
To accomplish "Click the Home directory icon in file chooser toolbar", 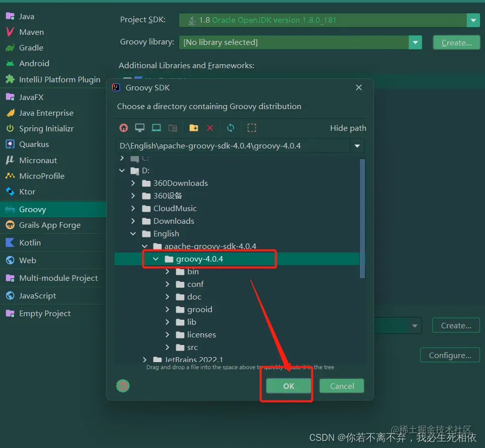I will point(124,128).
